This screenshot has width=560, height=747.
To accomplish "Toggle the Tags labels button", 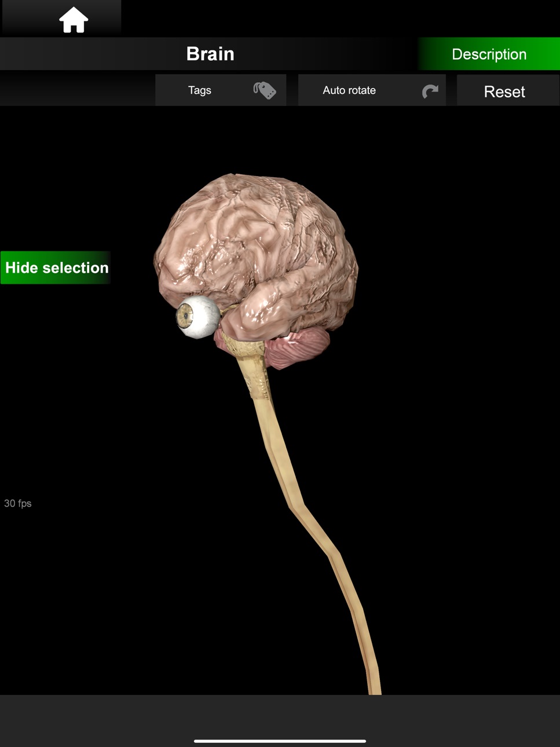I will (x=221, y=90).
